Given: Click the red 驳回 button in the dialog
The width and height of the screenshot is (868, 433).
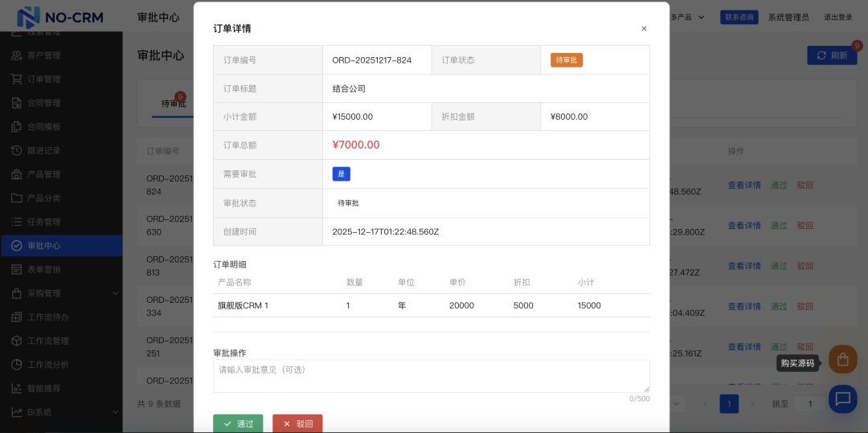Looking at the screenshot, I should click(x=297, y=423).
